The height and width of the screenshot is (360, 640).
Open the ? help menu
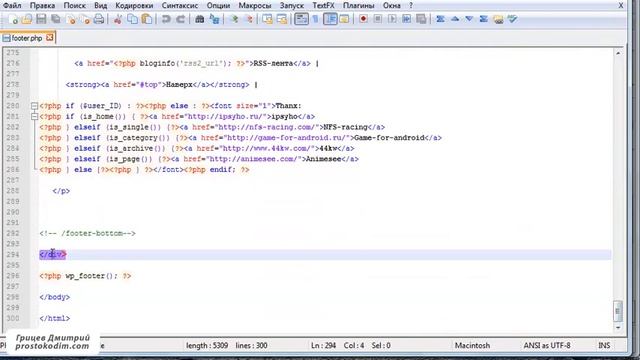411,5
